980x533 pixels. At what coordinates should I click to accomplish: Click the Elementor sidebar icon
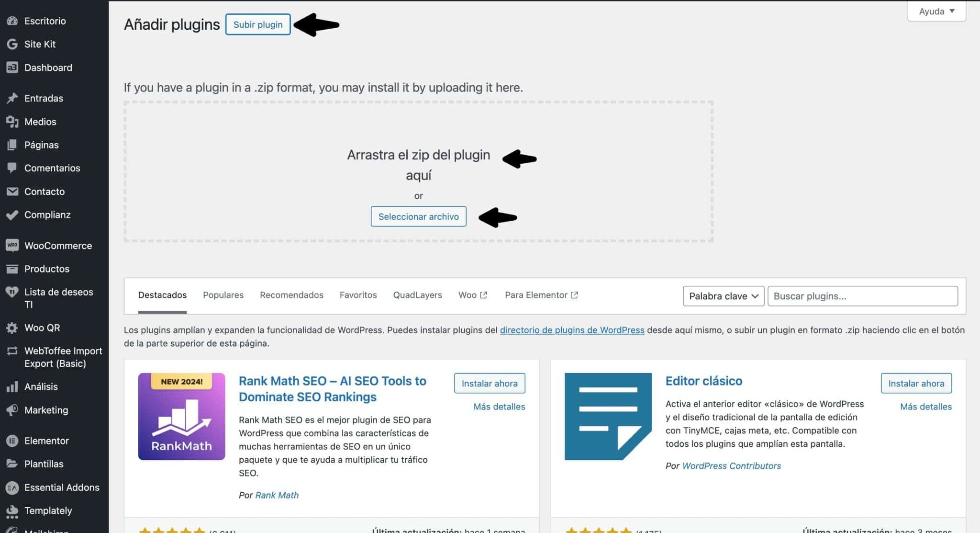pos(12,441)
